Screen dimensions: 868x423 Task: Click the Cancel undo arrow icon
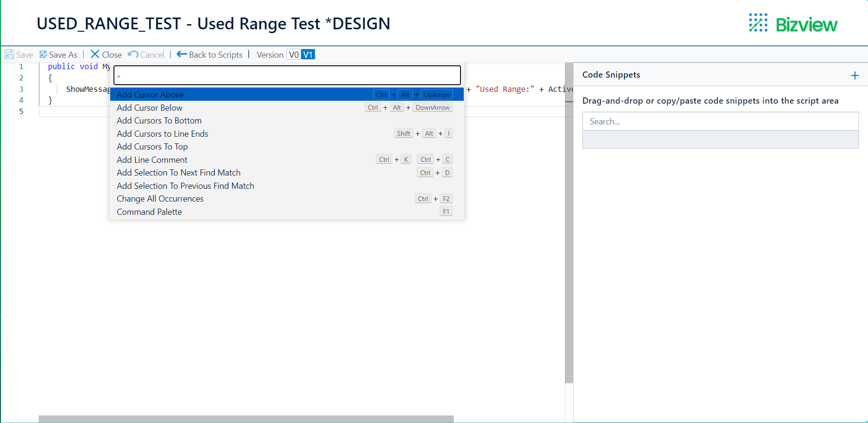click(133, 54)
